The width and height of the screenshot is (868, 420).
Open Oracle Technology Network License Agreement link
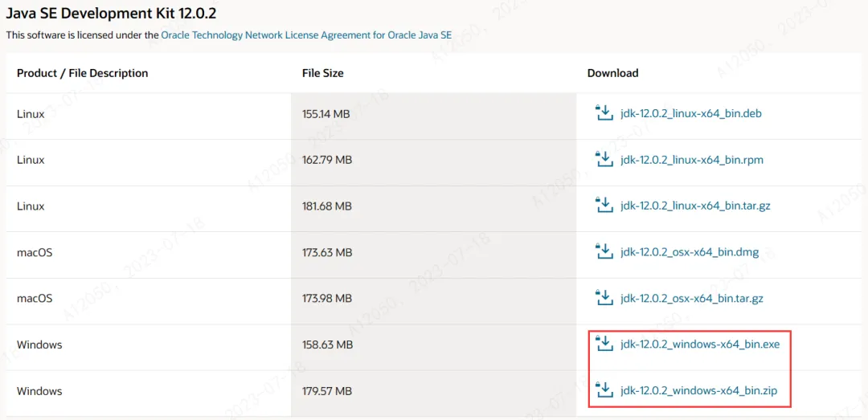[306, 35]
